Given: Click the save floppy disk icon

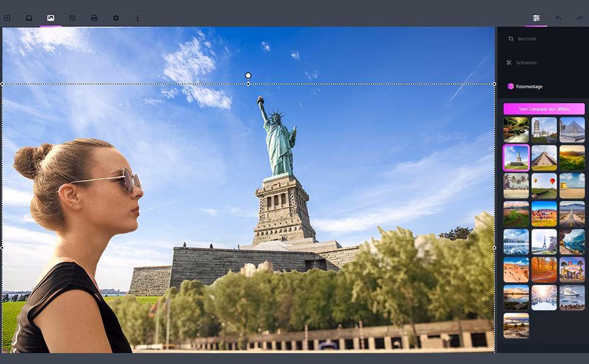Looking at the screenshot, I should tap(72, 18).
